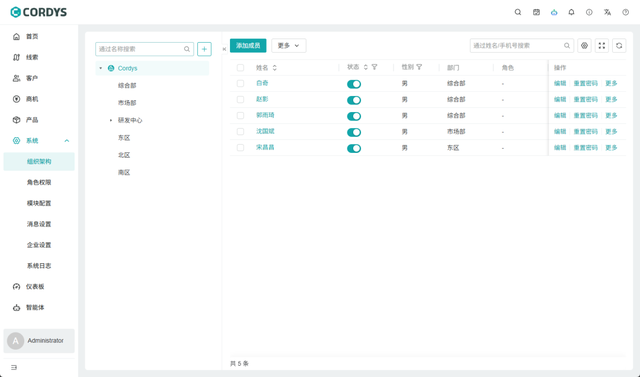
Task: Click the agent robot icon beside 智能体
Action: pyautogui.click(x=16, y=308)
